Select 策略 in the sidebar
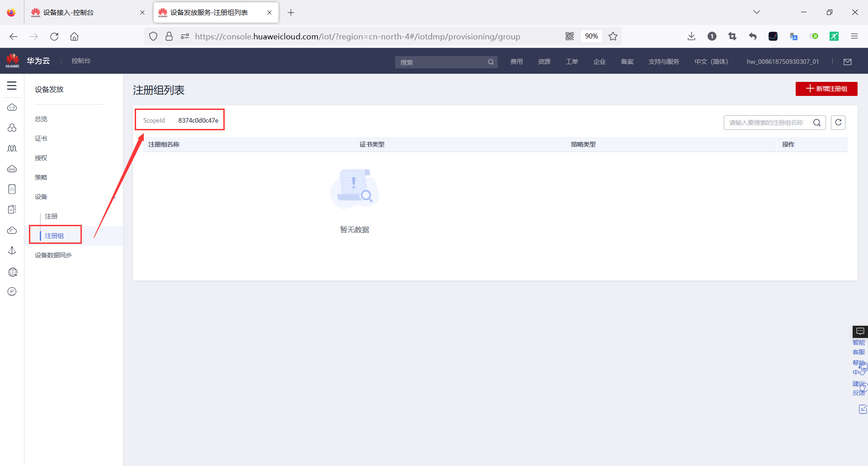Screen dimensions: 868x466 pos(41,177)
